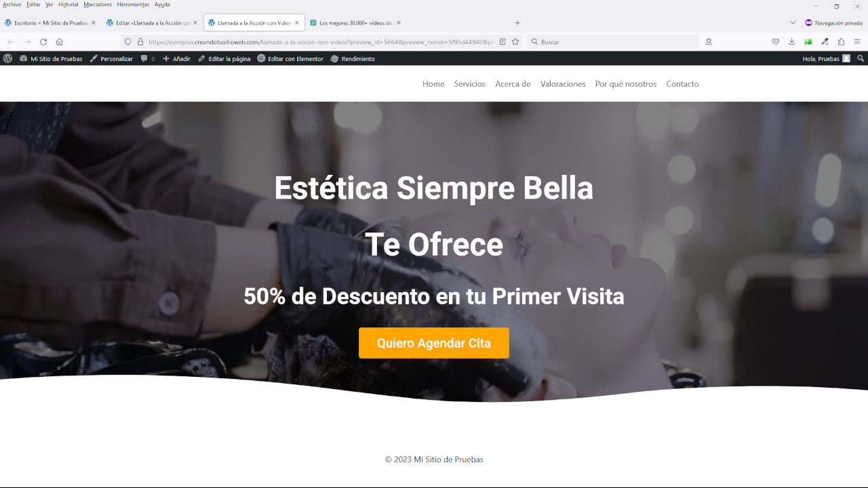Close the Los mejores 30.000+ videos tab
The height and width of the screenshot is (488, 868).
click(399, 22)
